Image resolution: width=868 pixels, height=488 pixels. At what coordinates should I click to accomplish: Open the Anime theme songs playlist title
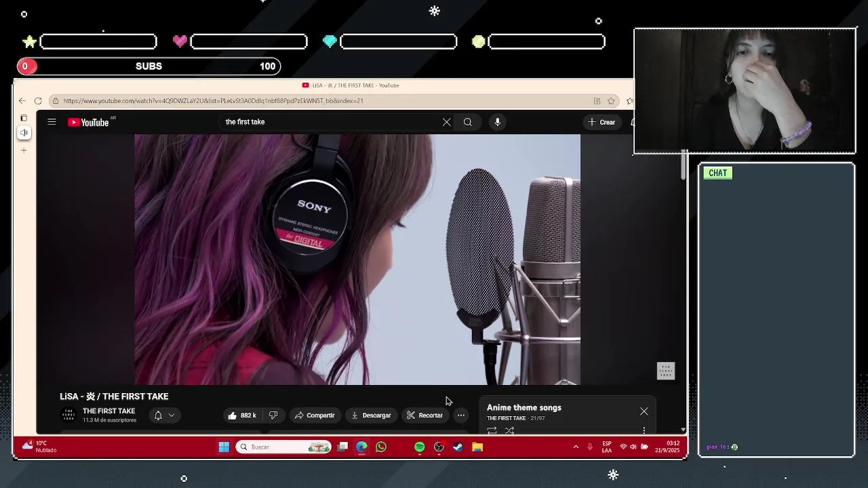tap(524, 407)
